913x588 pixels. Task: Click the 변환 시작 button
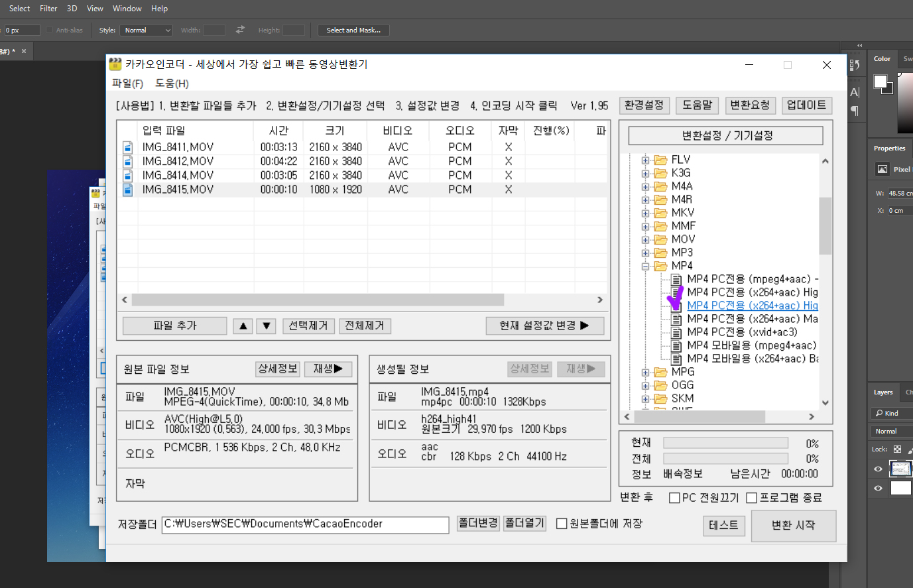pos(793,526)
